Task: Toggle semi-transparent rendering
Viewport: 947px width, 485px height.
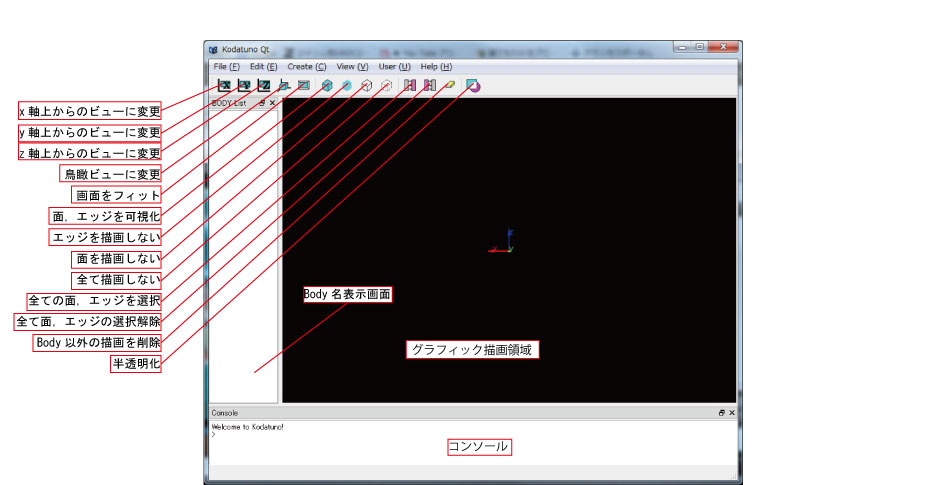Action: tap(473, 86)
